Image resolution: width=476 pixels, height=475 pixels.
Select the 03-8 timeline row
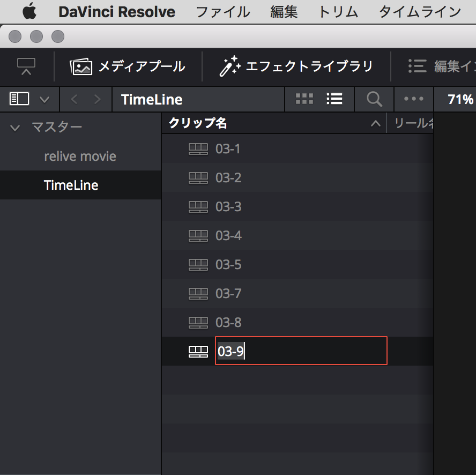coord(297,322)
